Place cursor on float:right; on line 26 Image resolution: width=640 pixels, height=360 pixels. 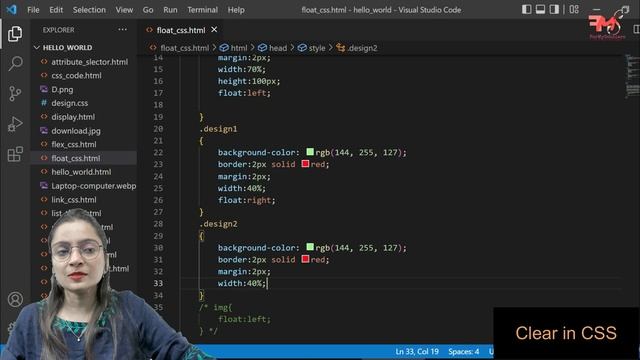click(x=247, y=200)
